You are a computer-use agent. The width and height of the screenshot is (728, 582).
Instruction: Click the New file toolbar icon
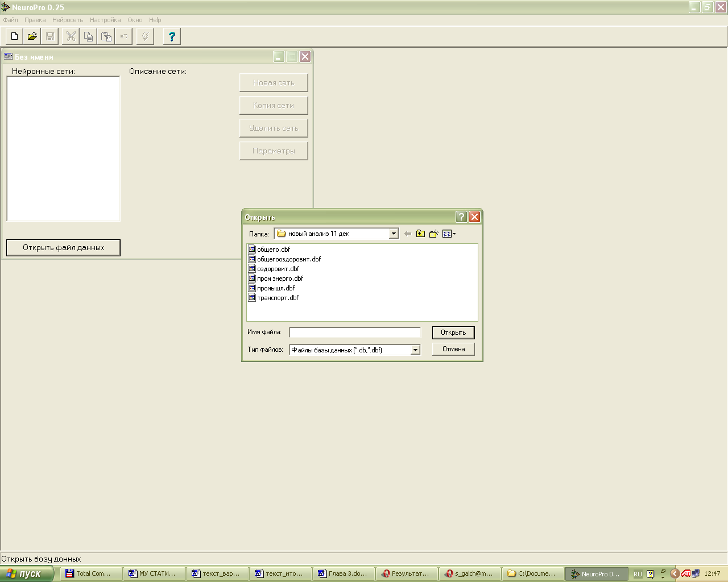coord(15,36)
